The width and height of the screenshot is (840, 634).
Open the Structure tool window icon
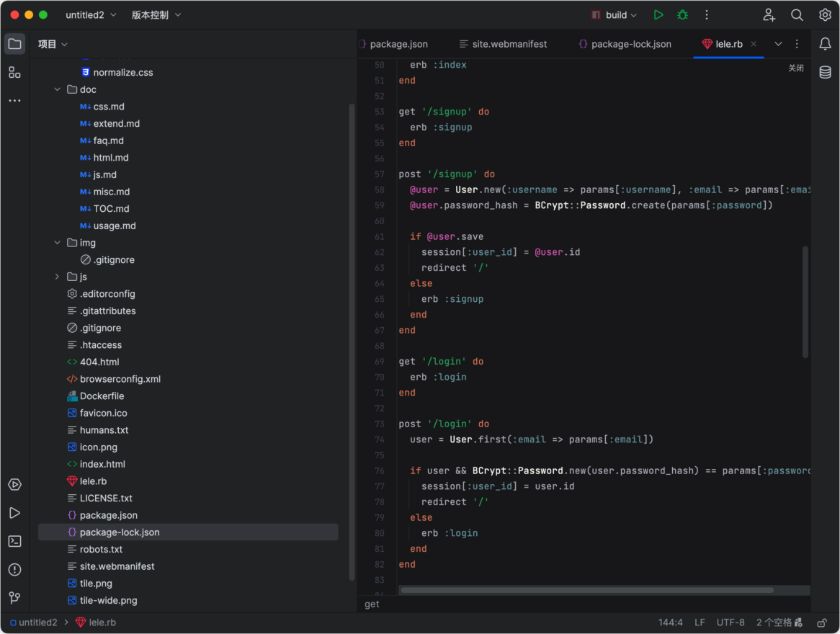pos(14,72)
